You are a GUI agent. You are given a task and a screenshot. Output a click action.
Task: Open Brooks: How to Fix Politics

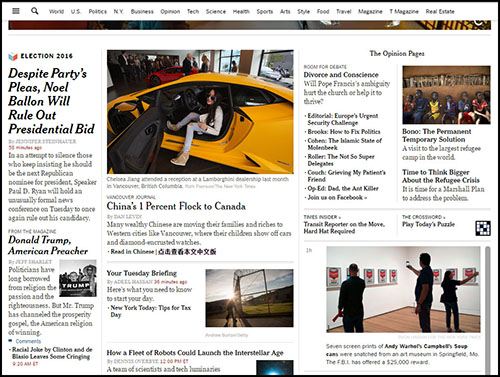pyautogui.click(x=344, y=132)
